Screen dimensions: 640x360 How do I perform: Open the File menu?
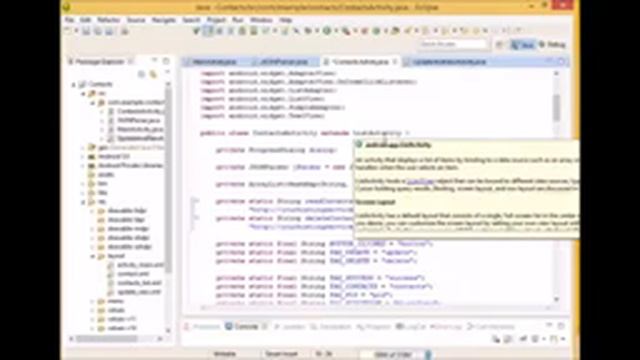point(69,20)
